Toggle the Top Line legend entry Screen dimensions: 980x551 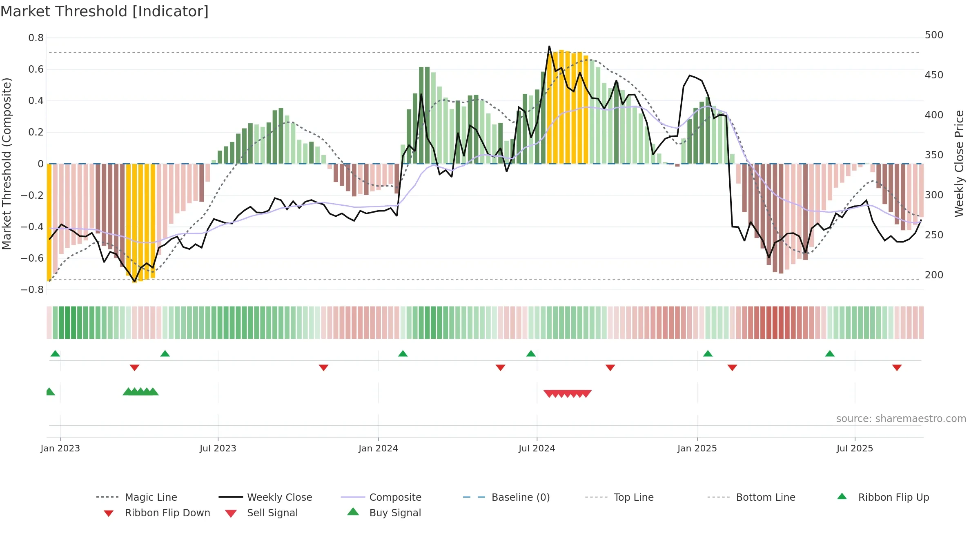[619, 497]
